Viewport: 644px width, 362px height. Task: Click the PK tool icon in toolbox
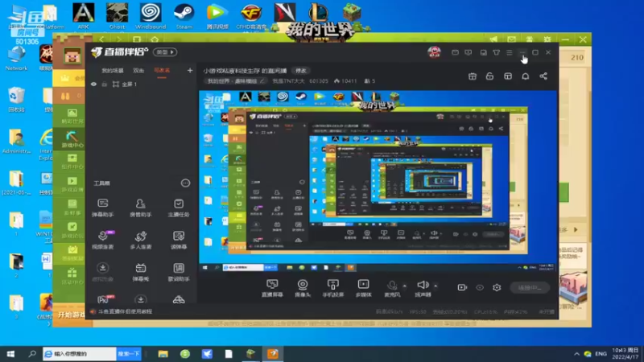click(105, 299)
